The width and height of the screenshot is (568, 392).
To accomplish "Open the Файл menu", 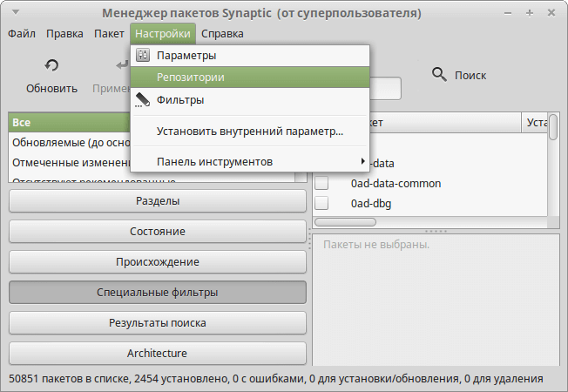I will click(x=22, y=34).
